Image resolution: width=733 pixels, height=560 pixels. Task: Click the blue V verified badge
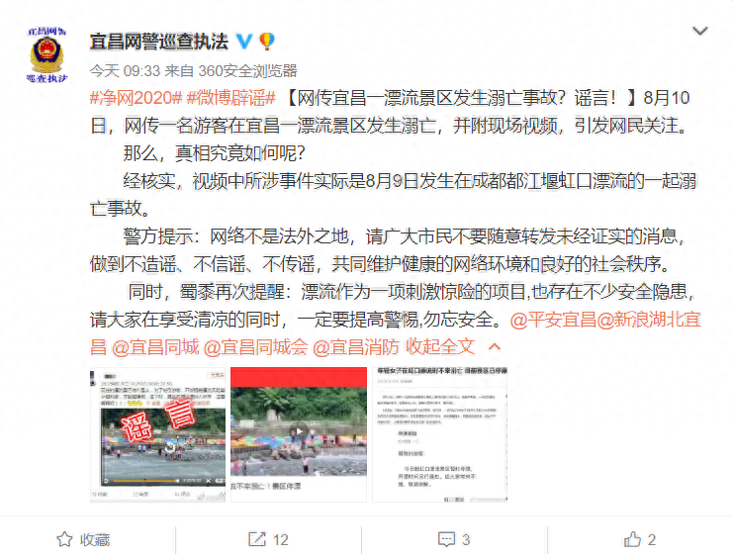(244, 42)
